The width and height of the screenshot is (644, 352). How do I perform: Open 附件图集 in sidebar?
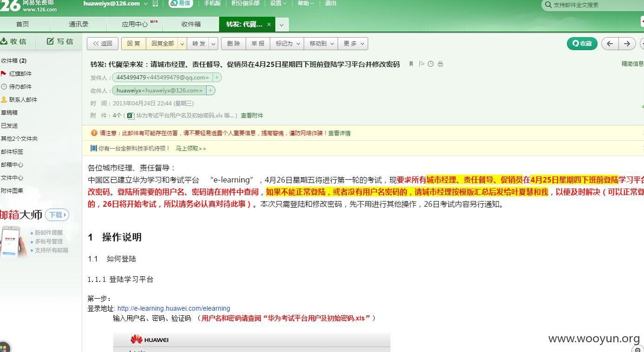[12, 191]
